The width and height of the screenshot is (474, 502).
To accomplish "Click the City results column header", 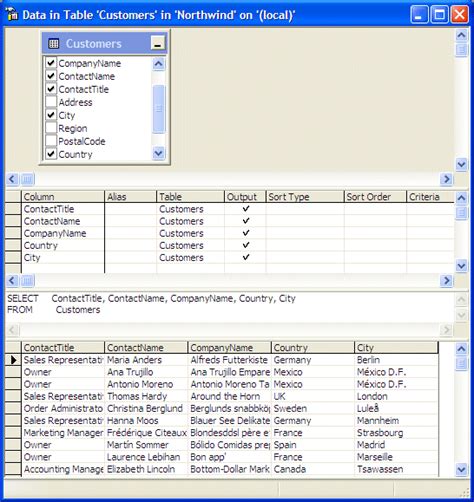I will pyautogui.click(x=396, y=348).
